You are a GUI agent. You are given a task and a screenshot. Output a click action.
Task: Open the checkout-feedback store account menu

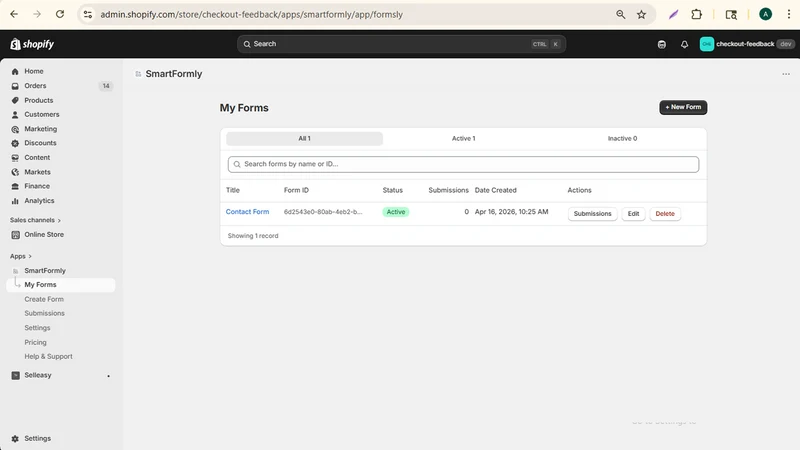point(747,44)
